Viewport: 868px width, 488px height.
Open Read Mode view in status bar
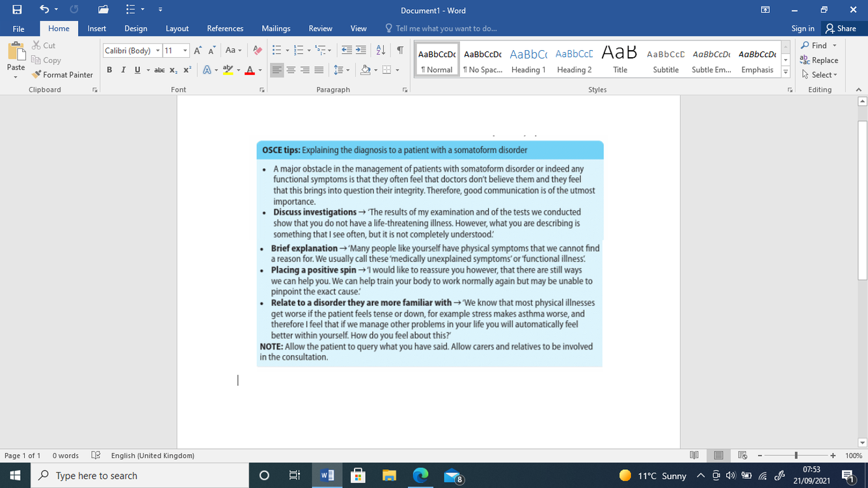point(694,455)
